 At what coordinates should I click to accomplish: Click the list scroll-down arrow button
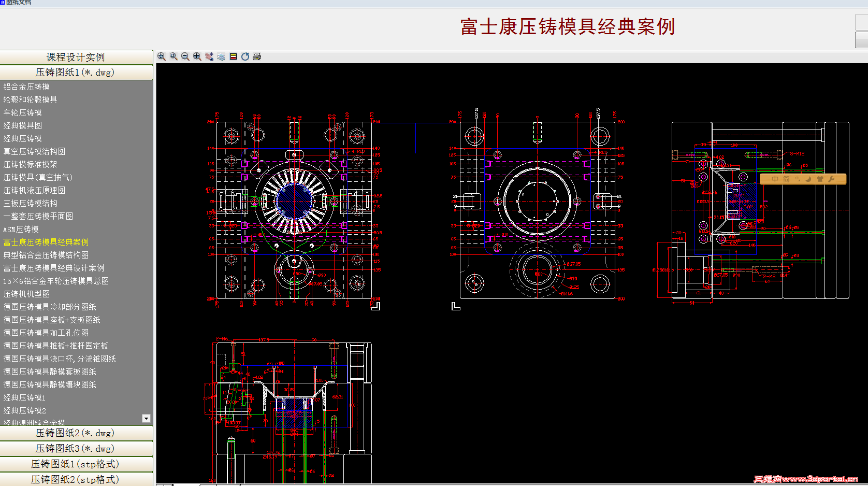coord(146,418)
